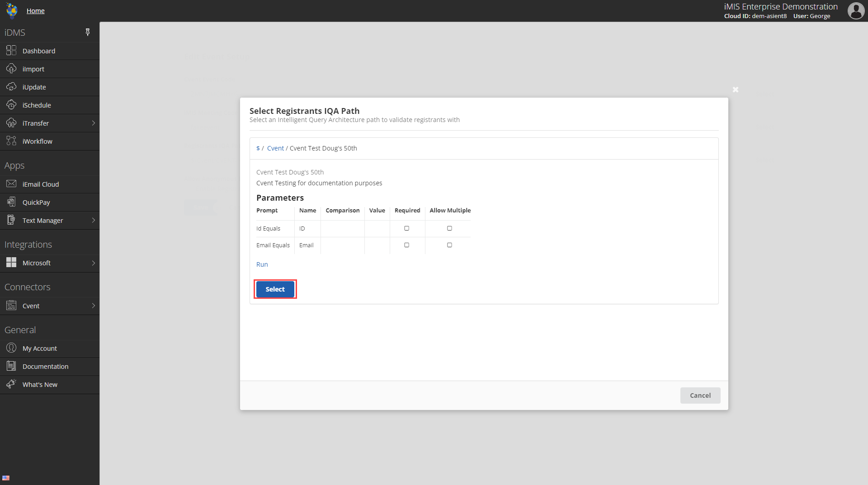This screenshot has width=868, height=485.
Task: Check Required for Id Equals parameter
Action: coord(406,228)
